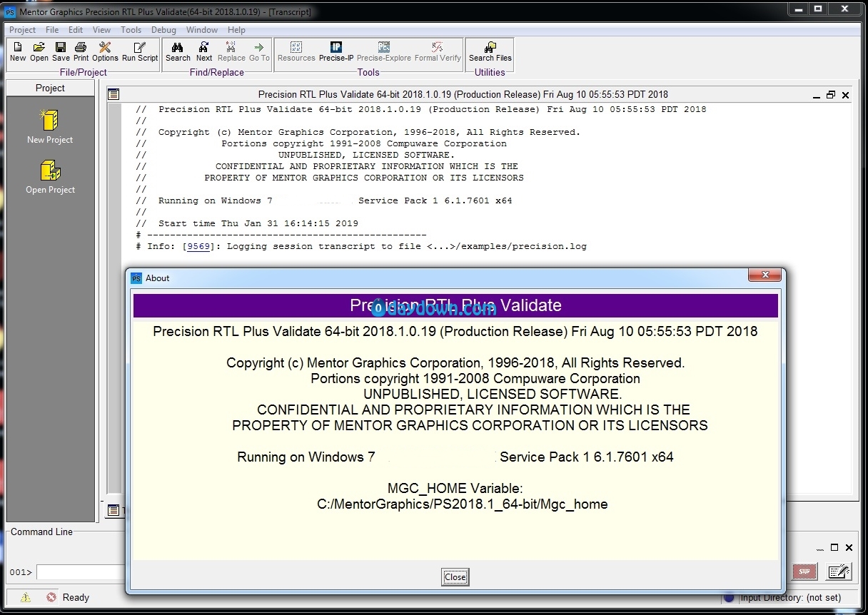Click the edit pencil icon beside command line
The width and height of the screenshot is (868, 615).
pos(839,571)
